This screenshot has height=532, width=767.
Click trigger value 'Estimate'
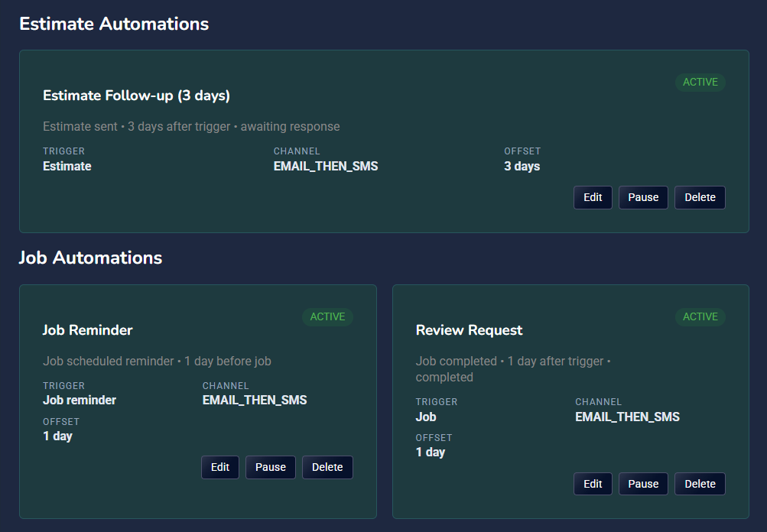[67, 167]
